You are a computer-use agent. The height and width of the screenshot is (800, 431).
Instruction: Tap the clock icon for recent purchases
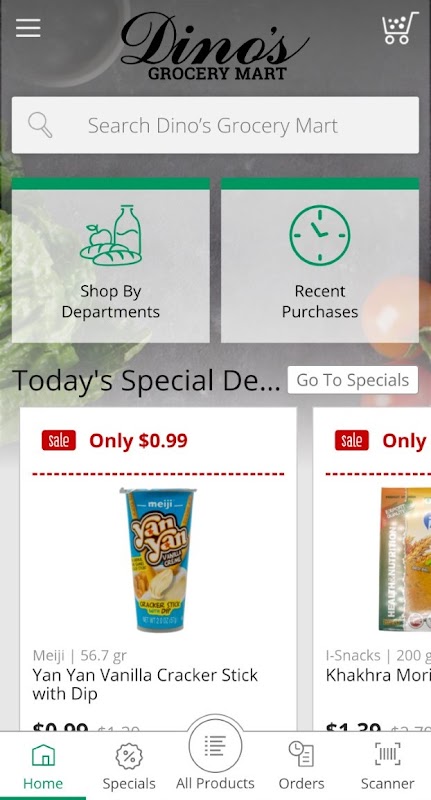point(320,235)
